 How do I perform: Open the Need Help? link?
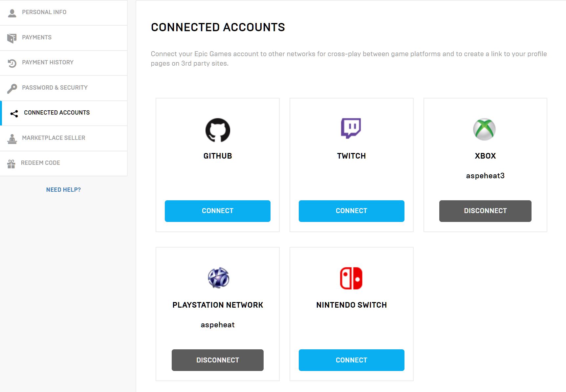63,189
